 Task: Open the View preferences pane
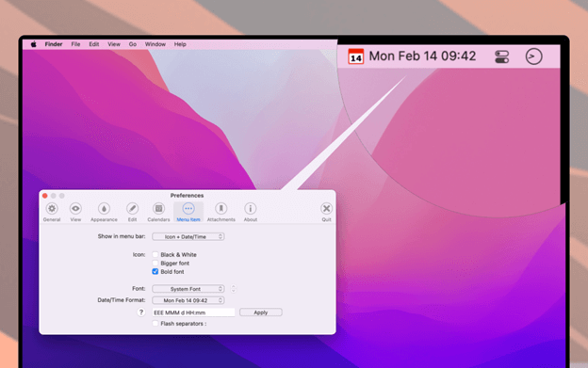(75, 212)
